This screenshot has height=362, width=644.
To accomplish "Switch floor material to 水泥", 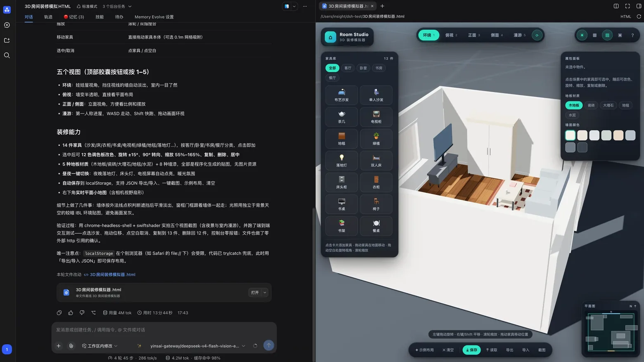I will (572, 115).
